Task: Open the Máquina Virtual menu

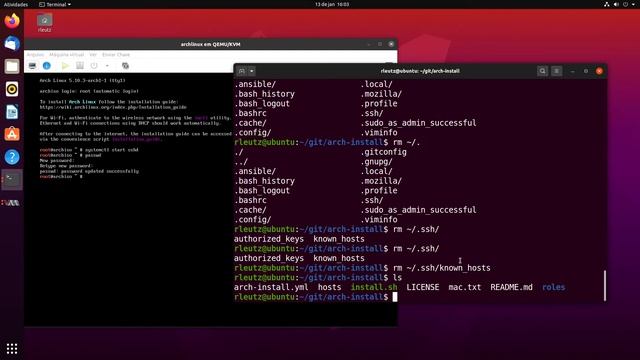Action: click(x=67, y=55)
